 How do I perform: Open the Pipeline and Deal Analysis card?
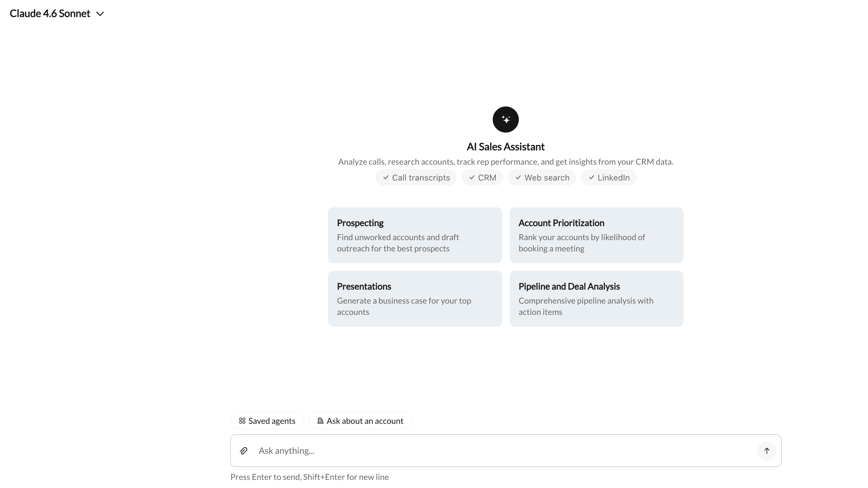(596, 298)
